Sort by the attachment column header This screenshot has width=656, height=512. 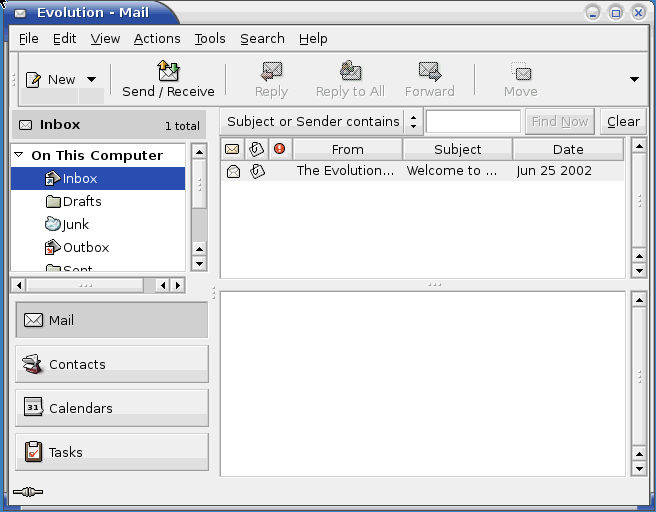click(x=256, y=149)
